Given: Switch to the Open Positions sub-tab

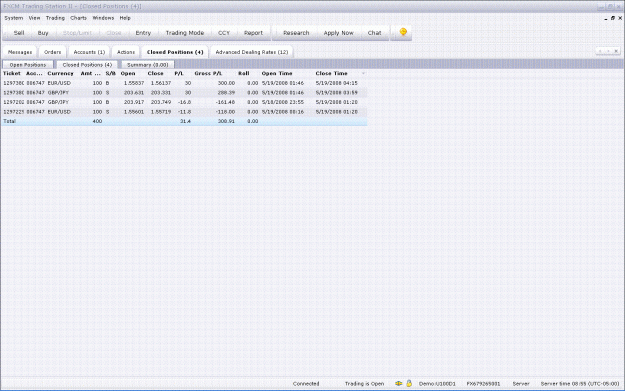Looking at the screenshot, I should (28, 65).
